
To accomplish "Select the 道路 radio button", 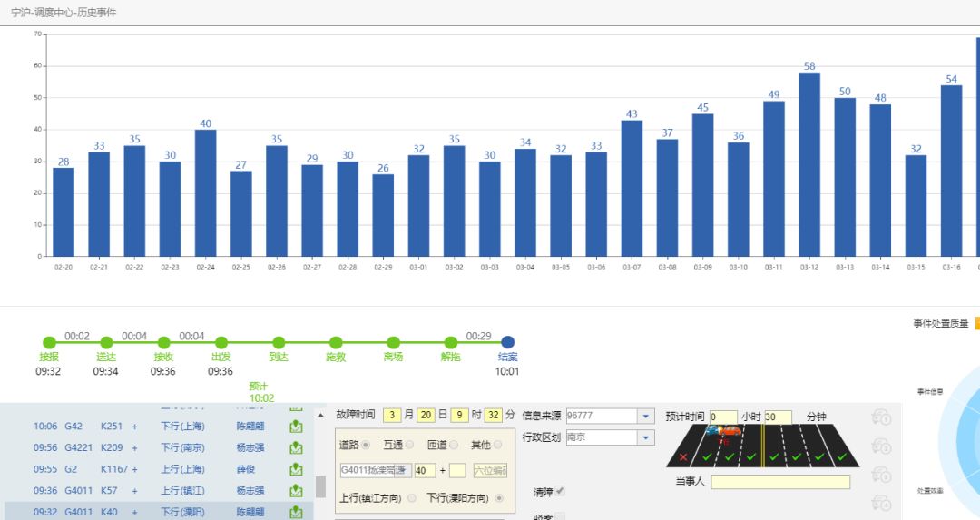I will [x=367, y=445].
